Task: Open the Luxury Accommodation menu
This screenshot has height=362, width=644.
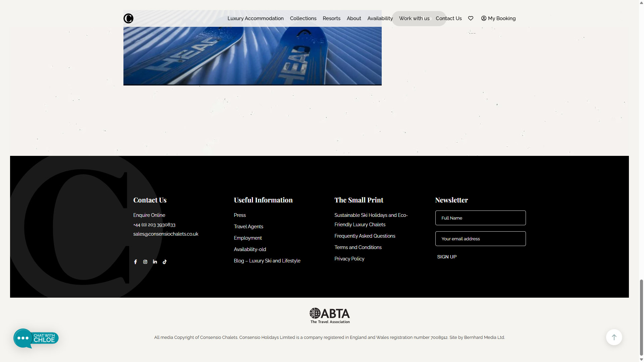Action: click(x=256, y=18)
